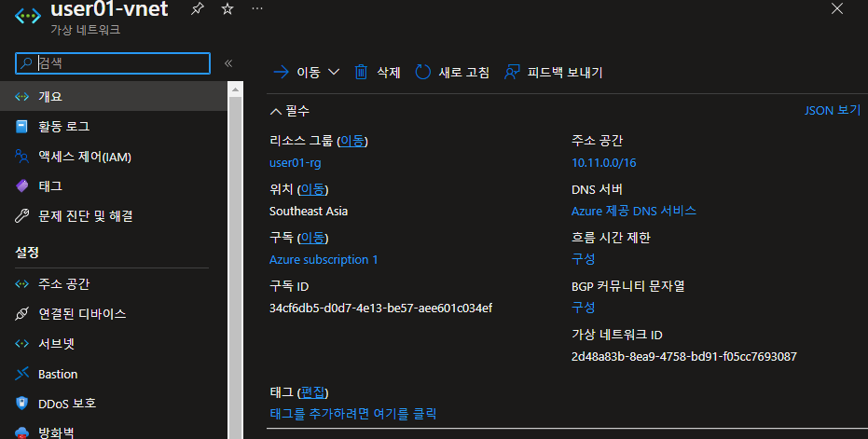
Task: Click the refresh icon for 새로 고침
Action: click(x=423, y=72)
